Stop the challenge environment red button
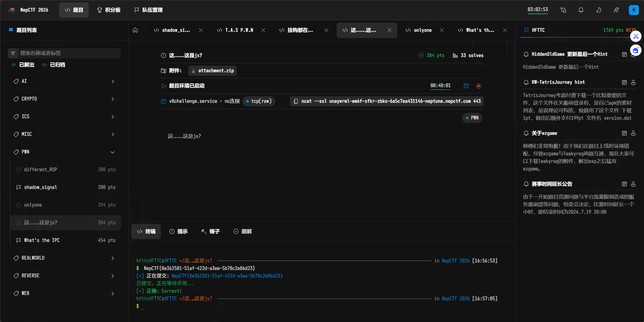 click(479, 86)
